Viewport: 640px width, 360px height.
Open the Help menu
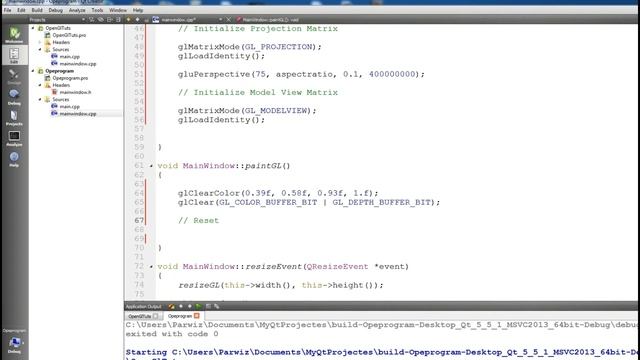pyautogui.click(x=138, y=10)
